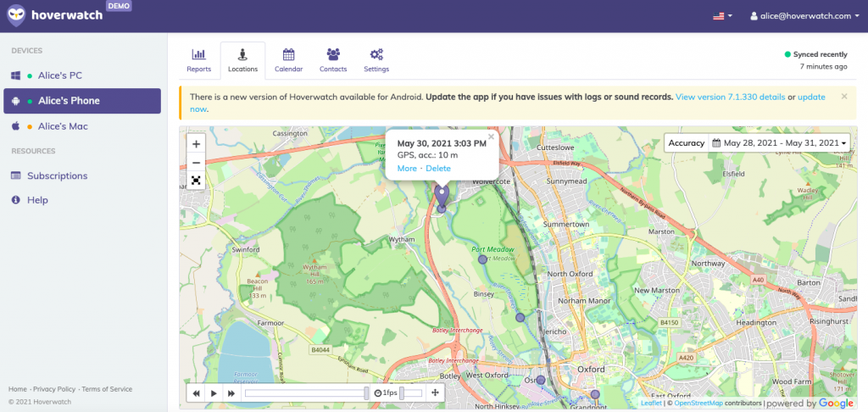Step playback backward with rewind button
This screenshot has height=412, width=868.
(x=196, y=393)
